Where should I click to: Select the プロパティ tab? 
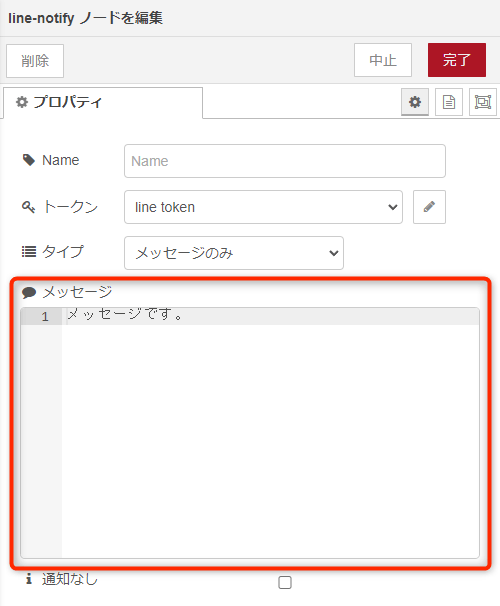coord(103,102)
